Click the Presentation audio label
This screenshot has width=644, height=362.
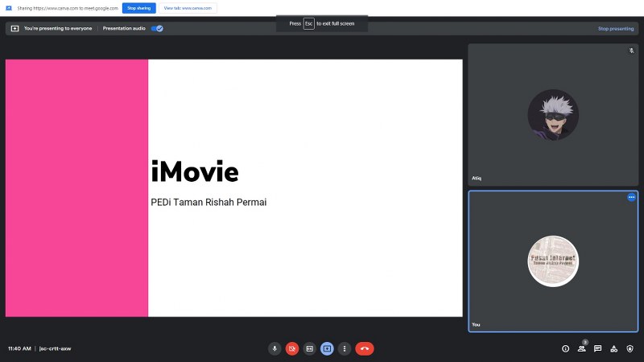[x=124, y=28]
